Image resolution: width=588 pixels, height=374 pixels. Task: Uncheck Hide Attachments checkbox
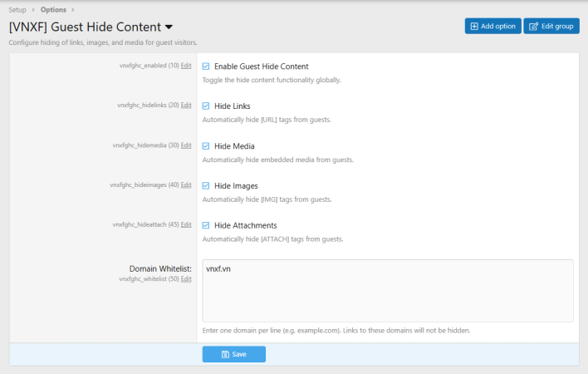[x=206, y=225]
